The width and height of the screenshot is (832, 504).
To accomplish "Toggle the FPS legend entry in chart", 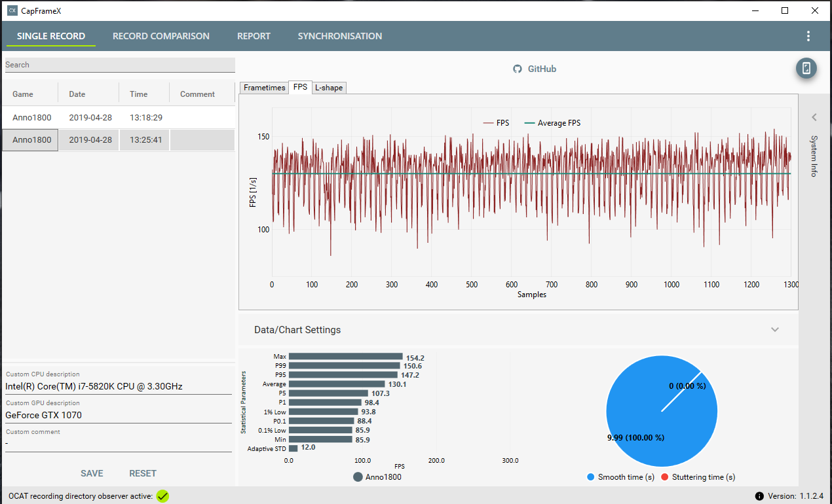I will pyautogui.click(x=497, y=123).
